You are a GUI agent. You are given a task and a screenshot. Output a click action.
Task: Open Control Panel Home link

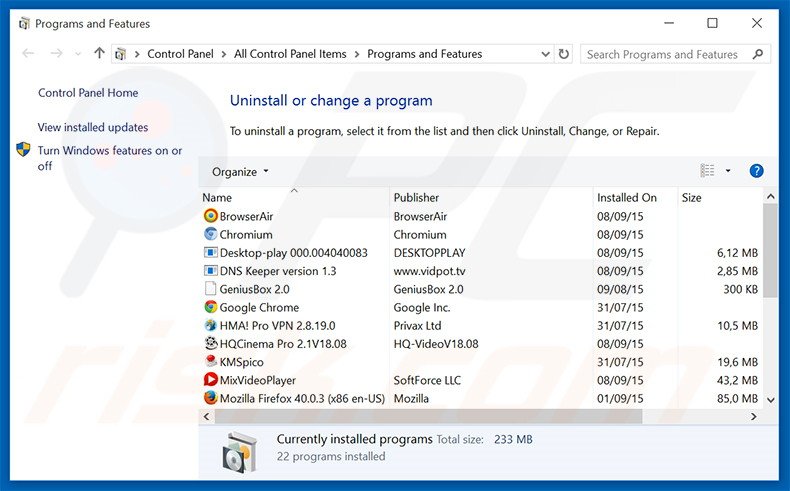88,93
